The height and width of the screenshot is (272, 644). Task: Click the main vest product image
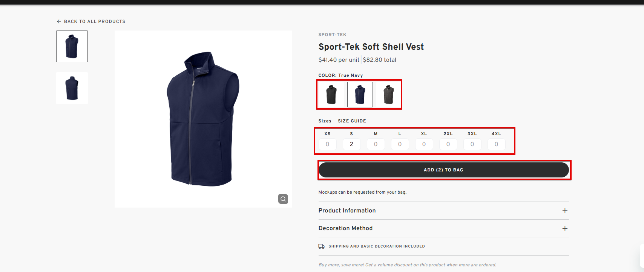point(203,119)
